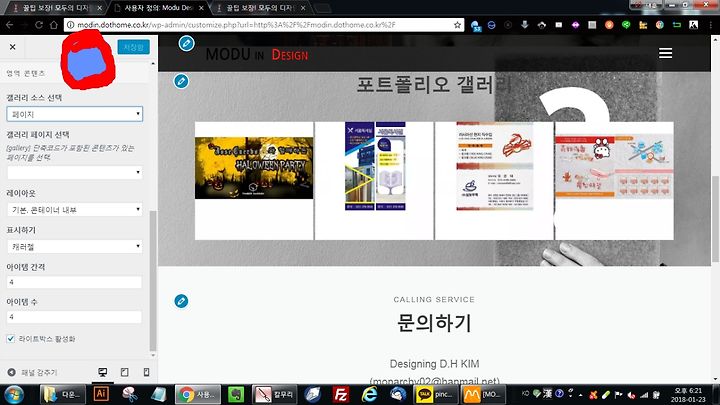Click the 아이템 수 input field
The height and width of the screenshot is (405, 720).
click(x=74, y=317)
